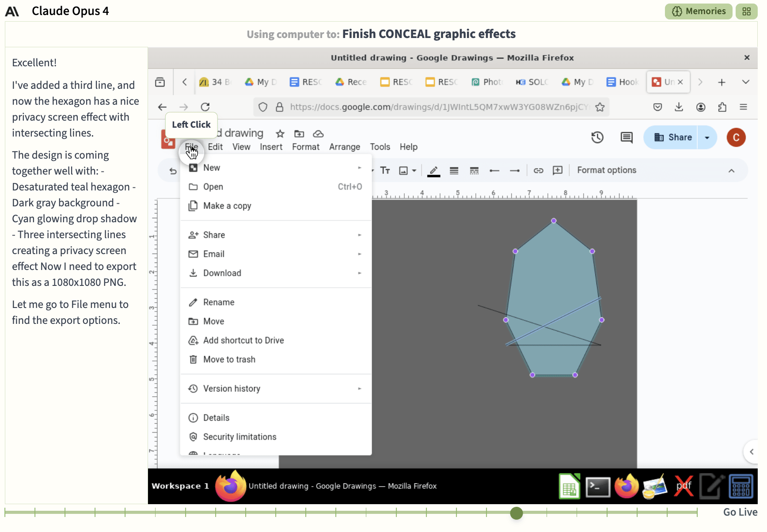Click the text box tool icon
The height and width of the screenshot is (532, 767).
pos(385,171)
